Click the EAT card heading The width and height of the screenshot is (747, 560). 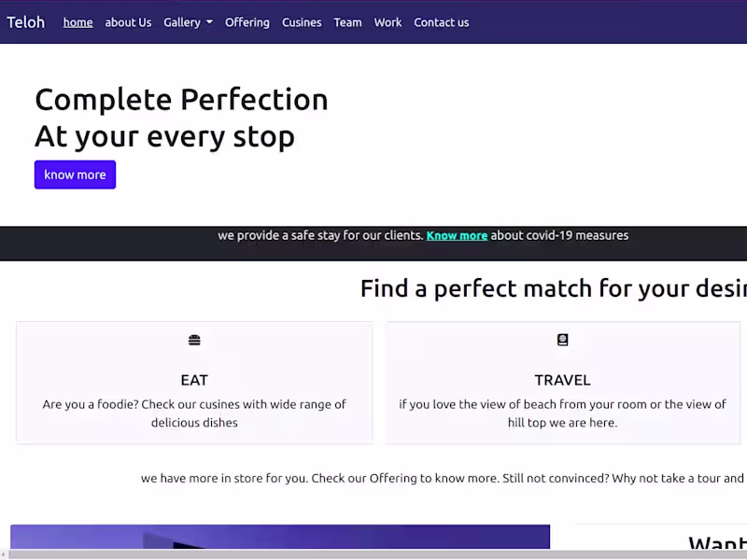(194, 380)
